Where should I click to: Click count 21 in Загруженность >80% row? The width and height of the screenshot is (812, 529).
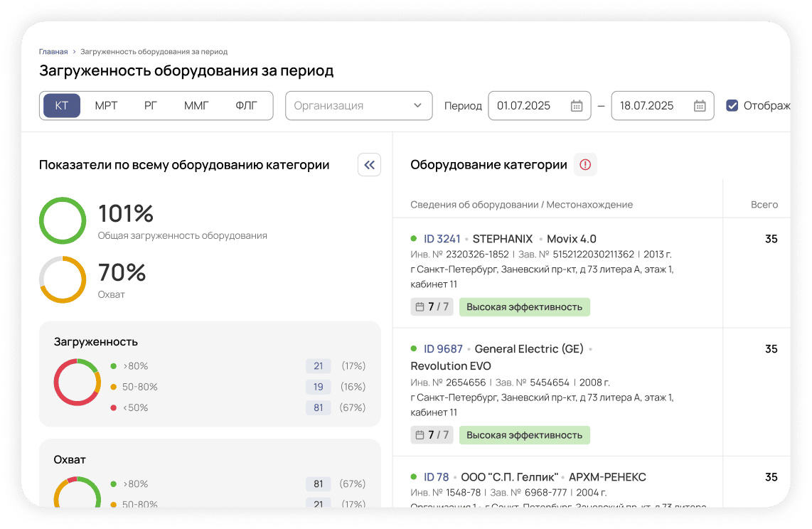319,366
